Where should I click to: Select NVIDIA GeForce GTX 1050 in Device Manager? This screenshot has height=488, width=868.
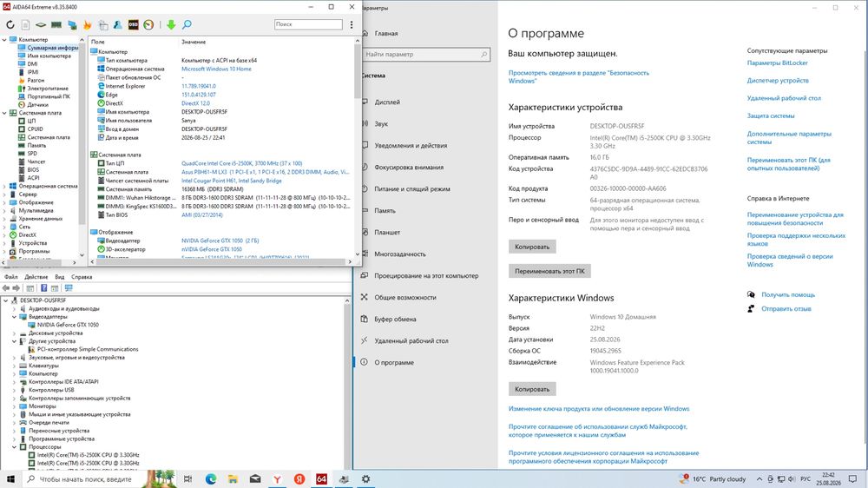68,325
